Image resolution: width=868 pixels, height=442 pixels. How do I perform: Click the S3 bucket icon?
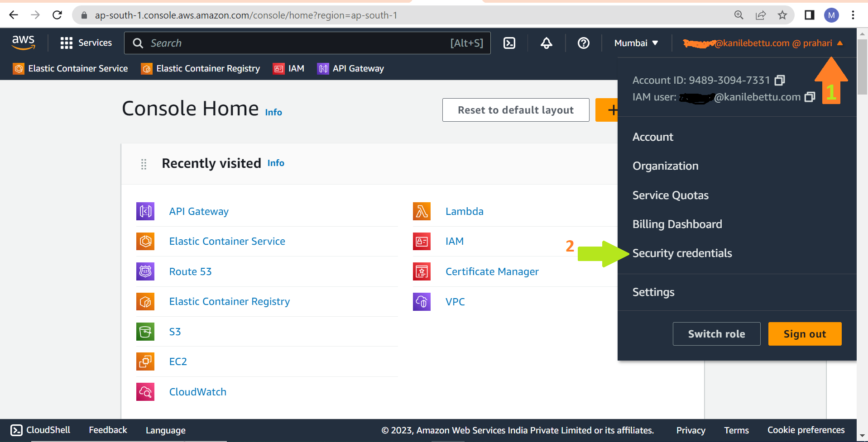(x=145, y=332)
